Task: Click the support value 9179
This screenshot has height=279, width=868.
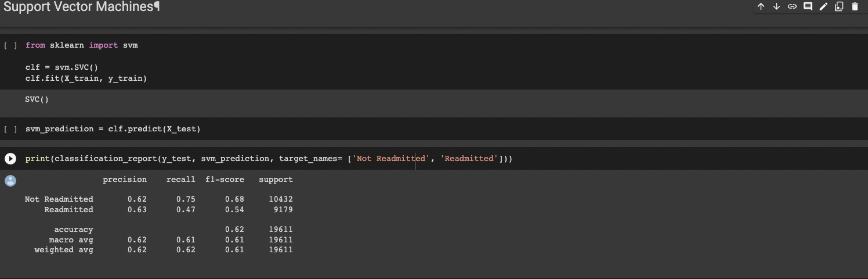Action: (x=283, y=210)
